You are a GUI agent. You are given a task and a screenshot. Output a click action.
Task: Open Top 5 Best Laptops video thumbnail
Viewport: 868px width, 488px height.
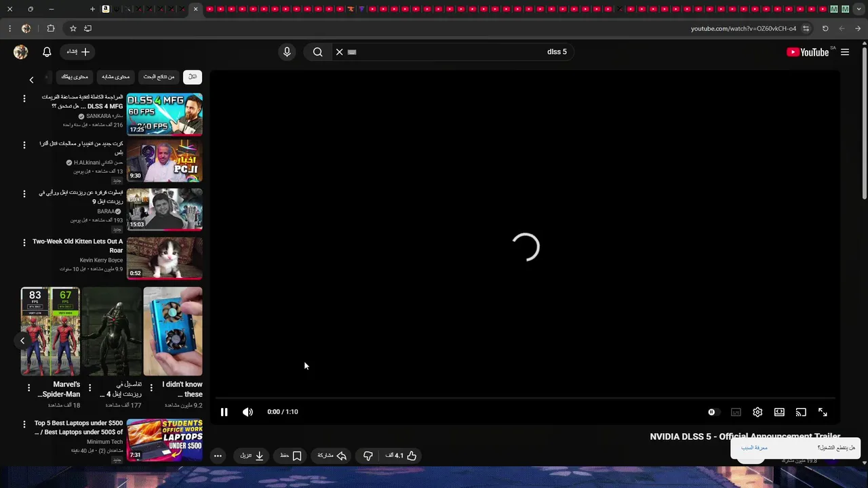click(x=165, y=440)
